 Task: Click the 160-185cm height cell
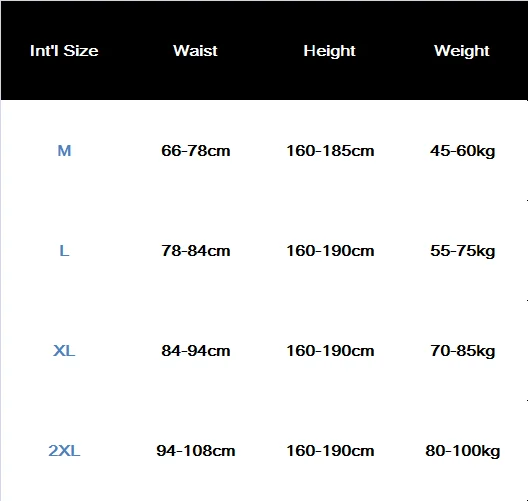pos(330,151)
